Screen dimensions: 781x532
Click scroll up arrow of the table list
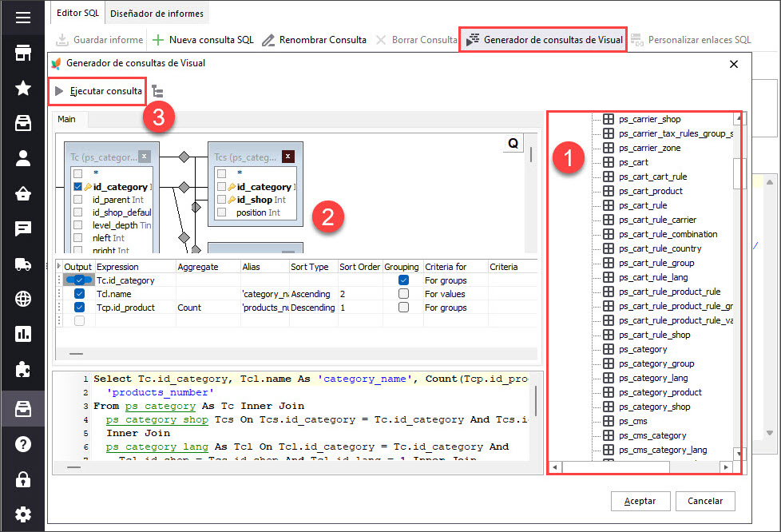[739, 118]
